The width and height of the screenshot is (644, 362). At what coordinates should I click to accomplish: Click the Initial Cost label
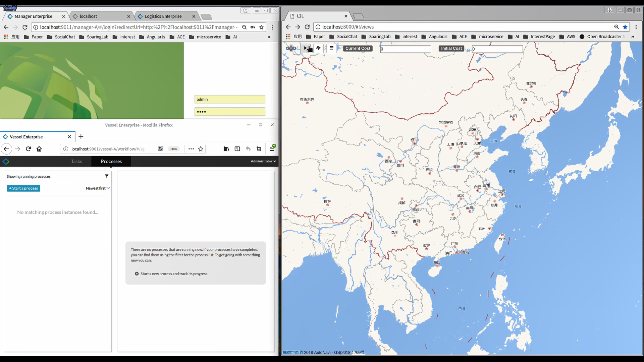451,49
